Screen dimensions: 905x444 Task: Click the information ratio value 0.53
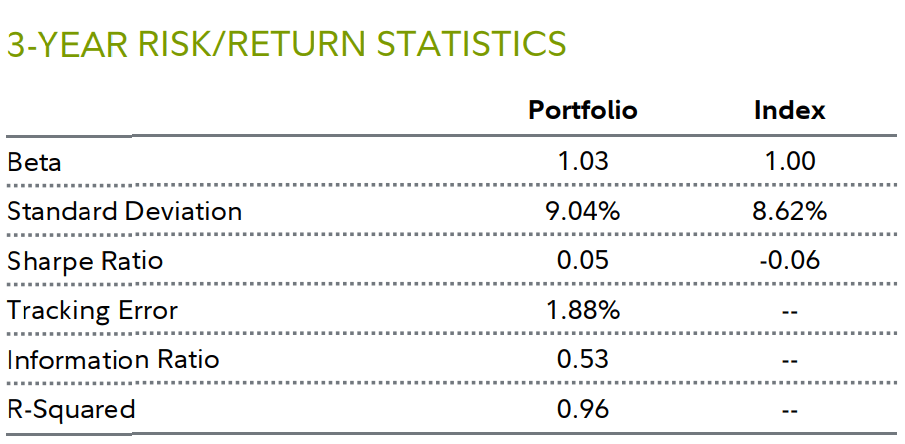coord(583,359)
